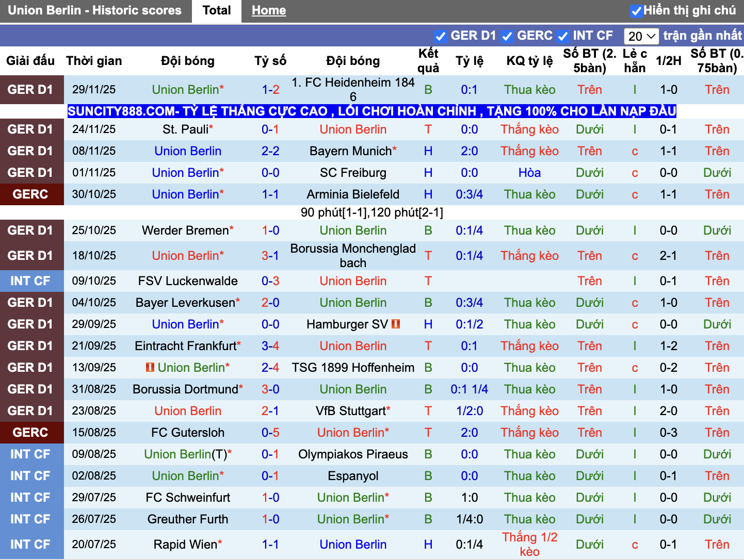The width and height of the screenshot is (744, 560).
Task: Open 1. FC Heidenheim 1846 team link
Action: tap(353, 90)
